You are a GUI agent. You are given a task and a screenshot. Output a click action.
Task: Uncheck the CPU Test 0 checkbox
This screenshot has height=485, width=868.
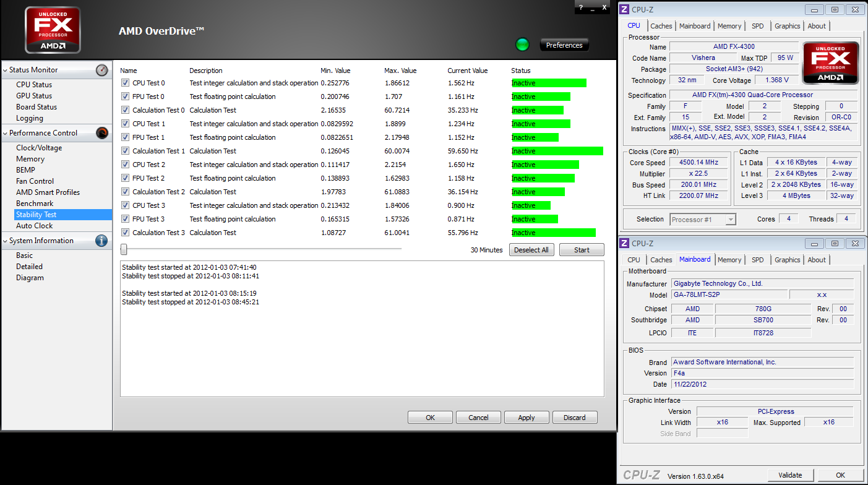point(126,83)
